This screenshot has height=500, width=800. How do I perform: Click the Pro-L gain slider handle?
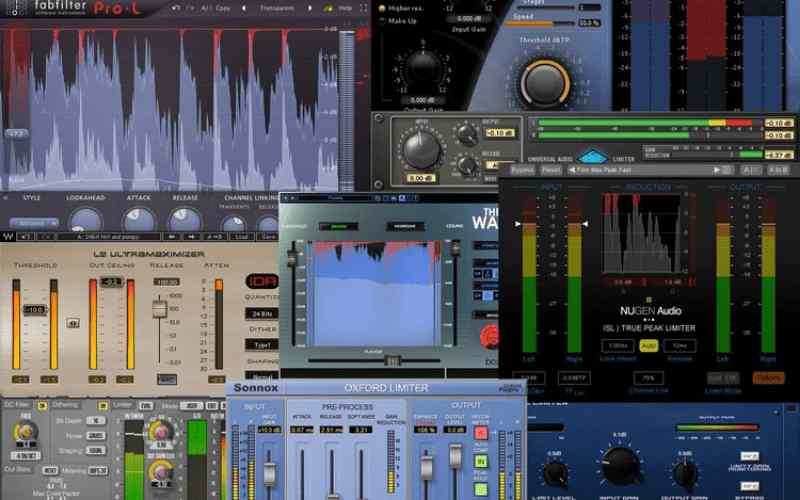pos(16,133)
